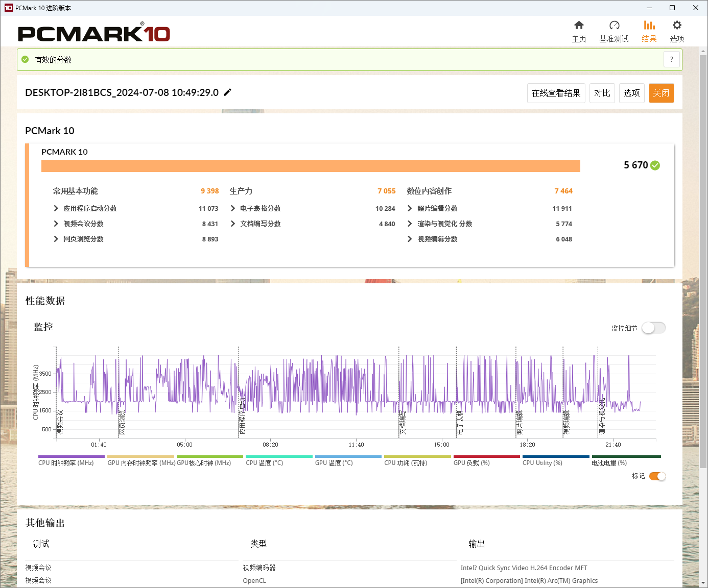
Task: Click the result name DESKTOP-2I81BCS text
Action: (122, 92)
